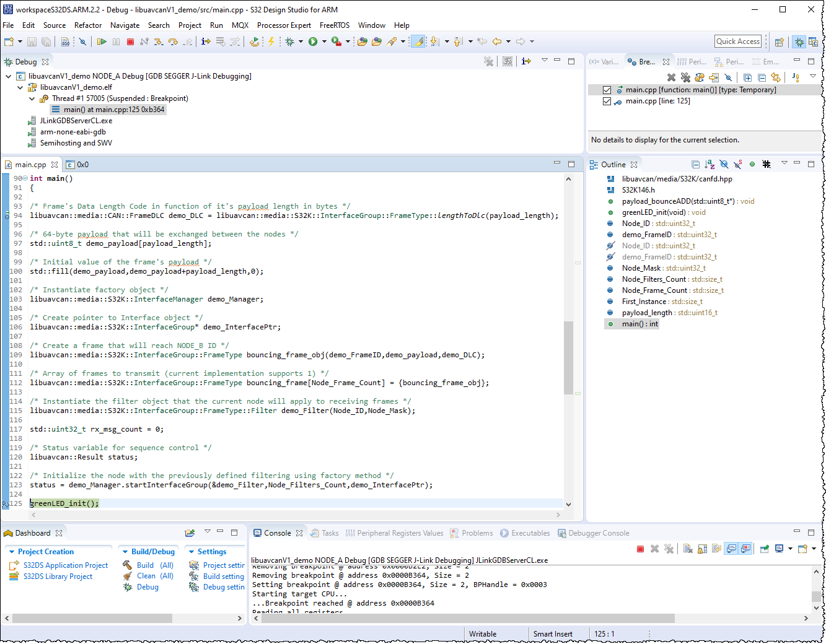Click the Clear Console icon
Screen dimensions: 826x644
(x=688, y=548)
